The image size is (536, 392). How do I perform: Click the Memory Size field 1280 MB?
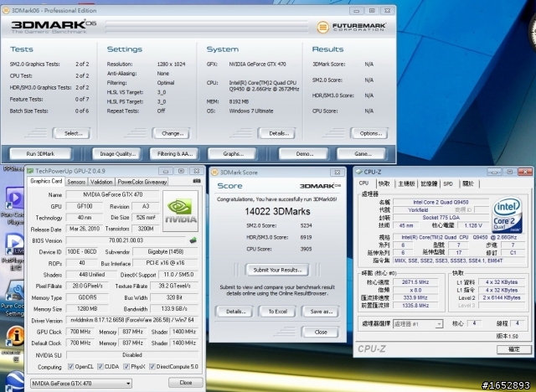click(x=87, y=308)
